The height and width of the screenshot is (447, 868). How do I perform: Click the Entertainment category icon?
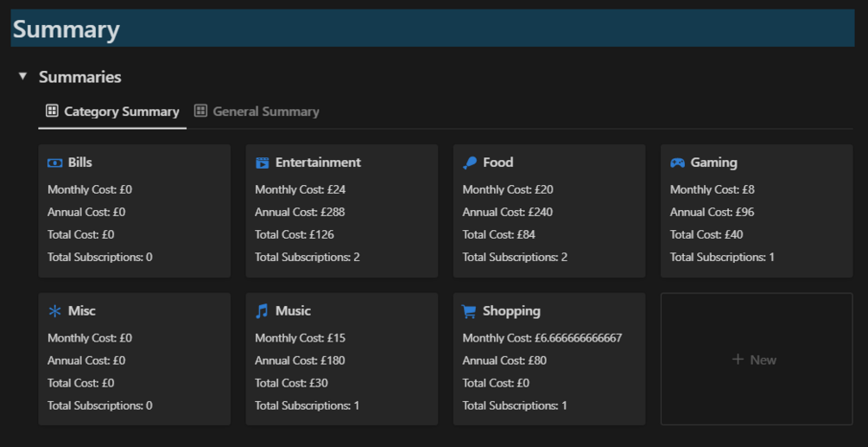[x=263, y=163]
